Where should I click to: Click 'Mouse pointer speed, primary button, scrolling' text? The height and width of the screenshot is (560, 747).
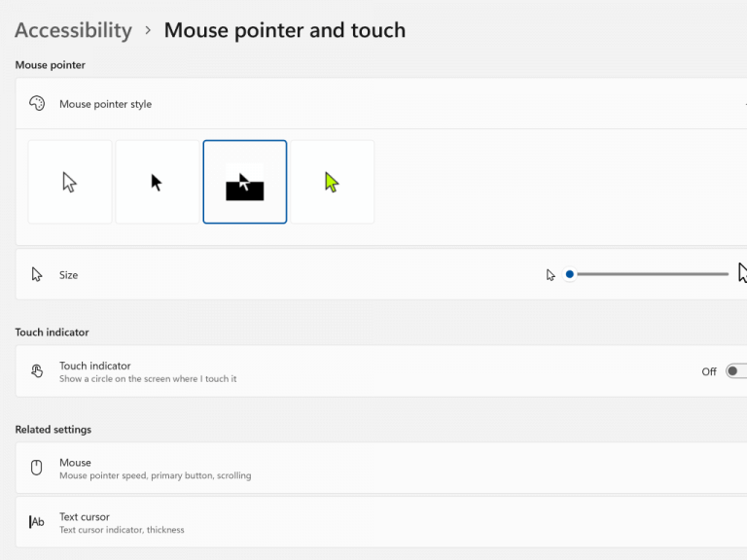tap(156, 475)
